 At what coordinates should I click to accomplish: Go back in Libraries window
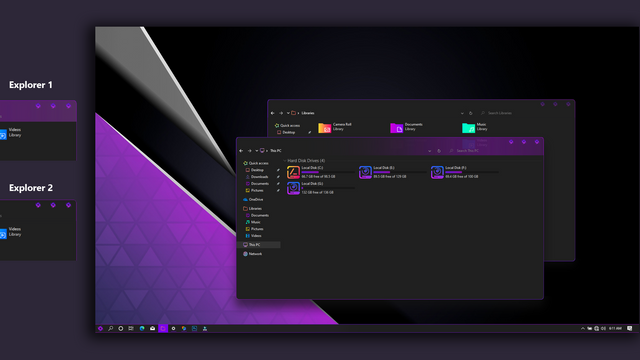(273, 113)
